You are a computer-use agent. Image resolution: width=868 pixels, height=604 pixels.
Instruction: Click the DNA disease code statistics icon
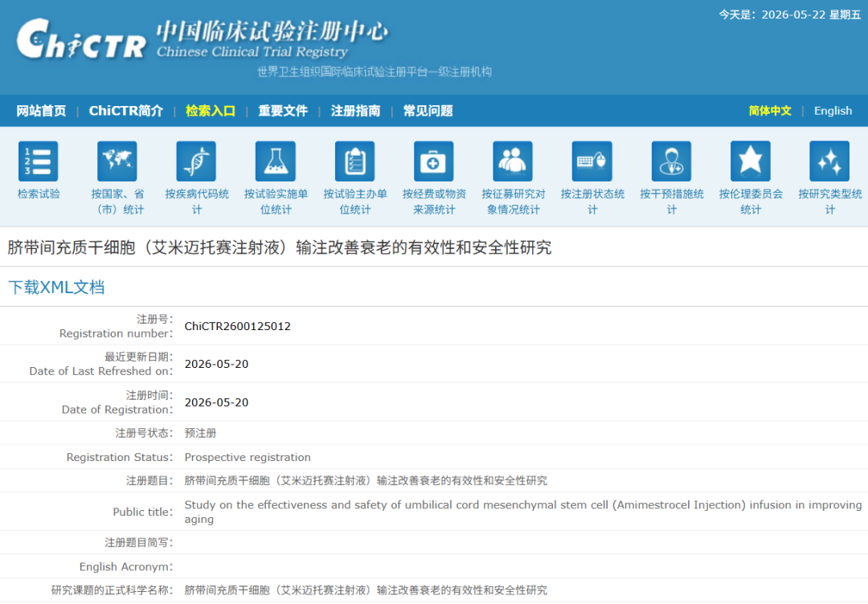tap(197, 161)
